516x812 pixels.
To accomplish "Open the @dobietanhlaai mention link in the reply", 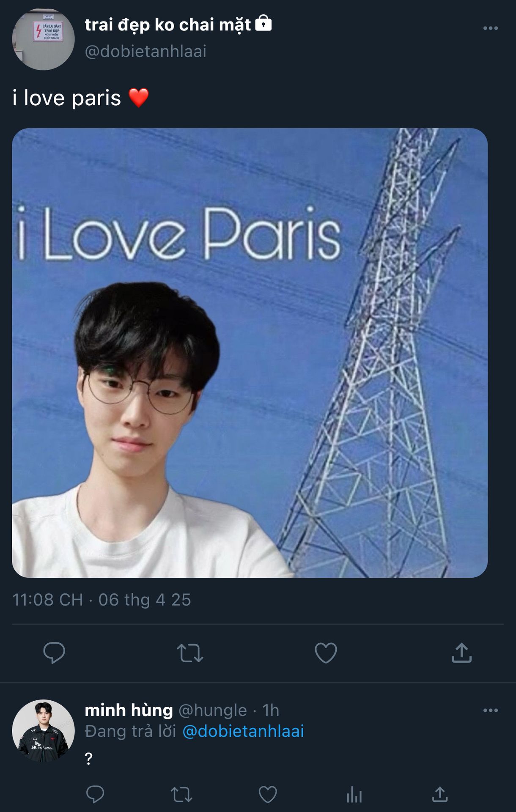I will [x=243, y=731].
